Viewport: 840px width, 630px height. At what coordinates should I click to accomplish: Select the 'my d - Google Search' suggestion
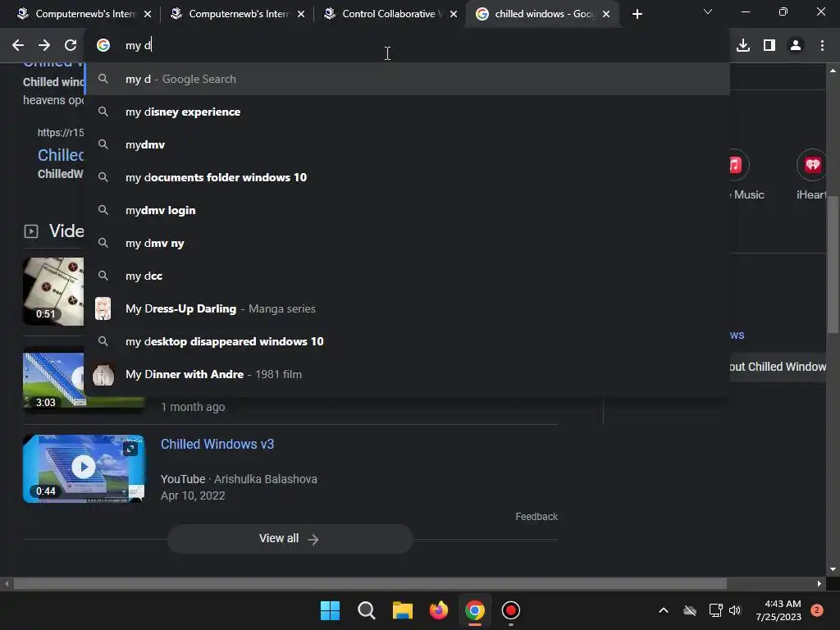407,80
